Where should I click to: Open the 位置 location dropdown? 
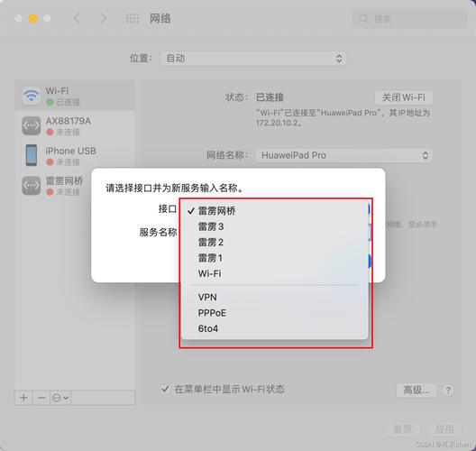[252, 59]
